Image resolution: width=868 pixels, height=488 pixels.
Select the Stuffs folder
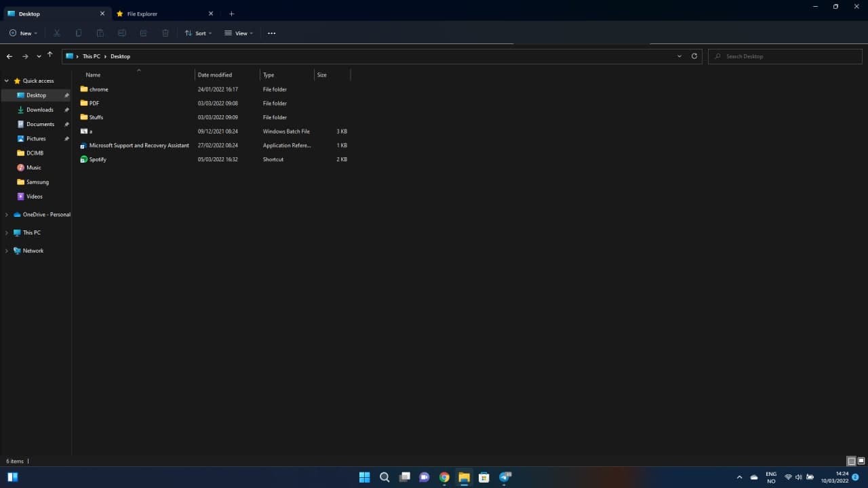click(x=96, y=117)
